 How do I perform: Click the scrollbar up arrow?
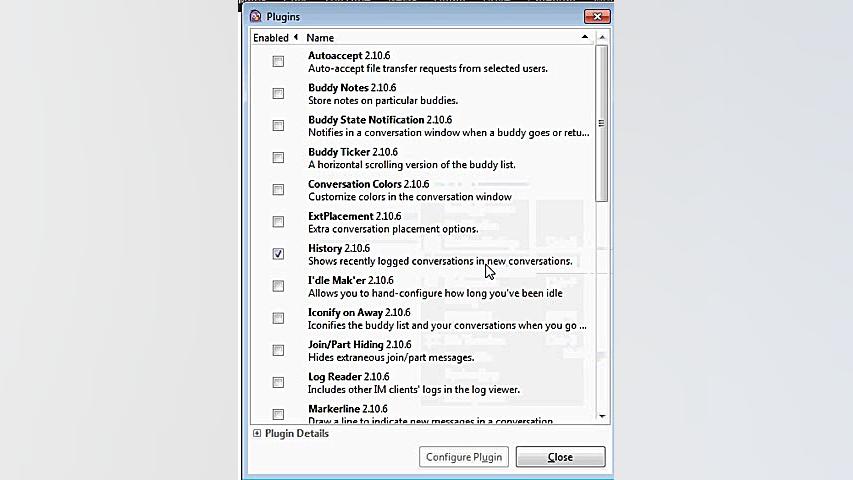602,38
